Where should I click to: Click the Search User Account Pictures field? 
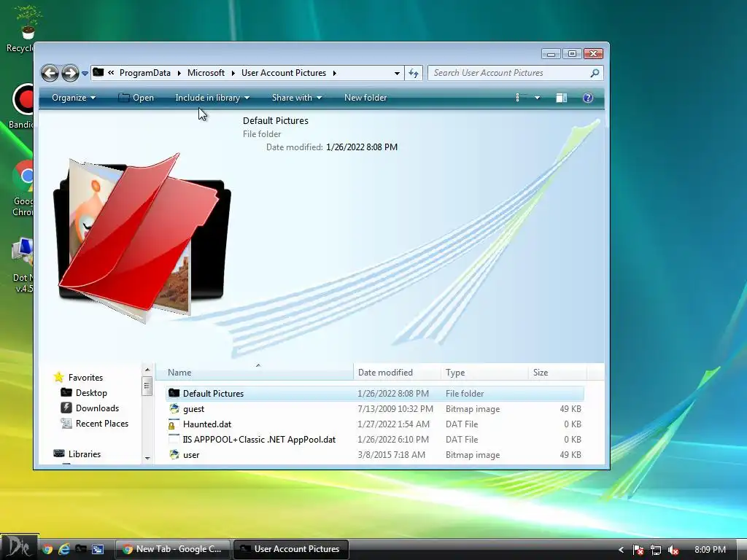516,73
